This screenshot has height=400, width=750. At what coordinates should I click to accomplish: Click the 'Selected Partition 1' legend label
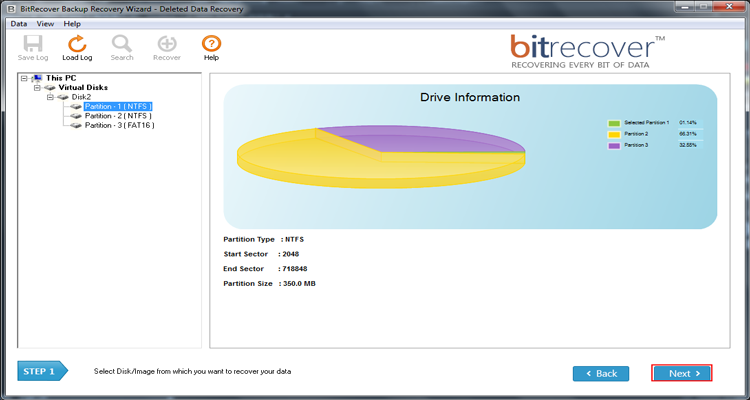pos(647,123)
